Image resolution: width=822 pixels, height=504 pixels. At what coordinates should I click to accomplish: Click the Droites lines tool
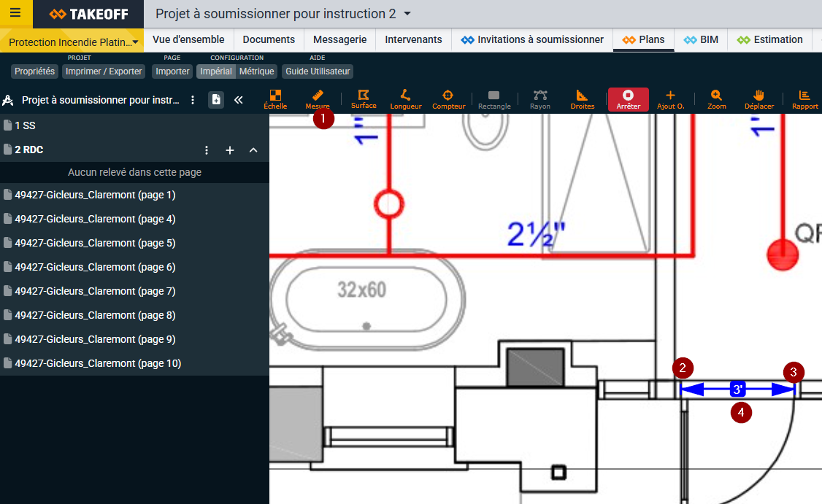pyautogui.click(x=582, y=99)
